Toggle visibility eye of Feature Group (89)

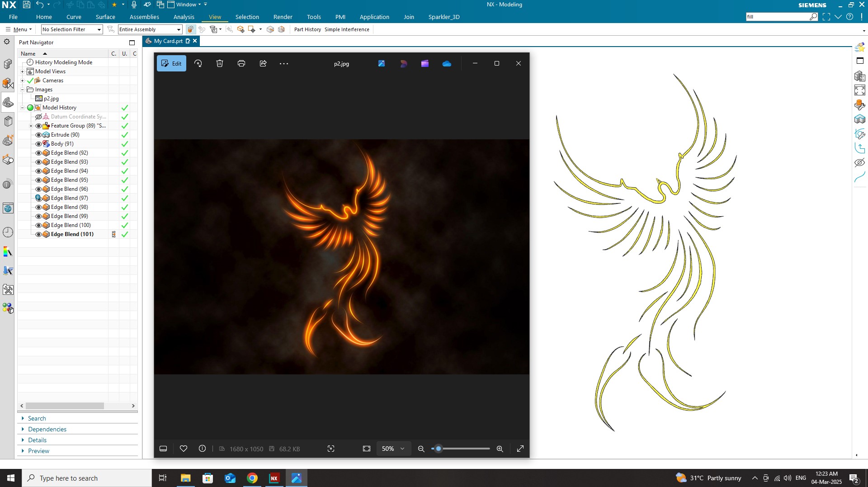38,126
